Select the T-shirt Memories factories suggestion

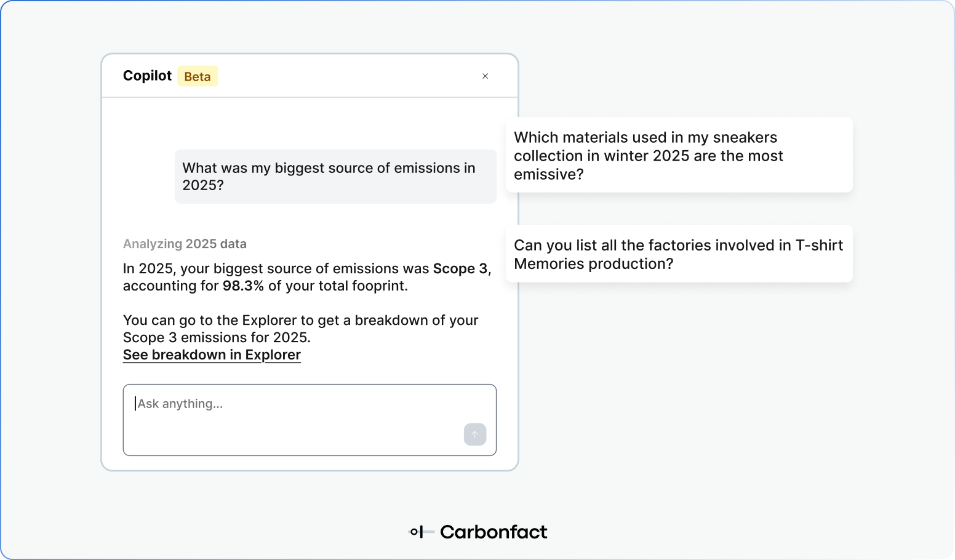point(679,254)
